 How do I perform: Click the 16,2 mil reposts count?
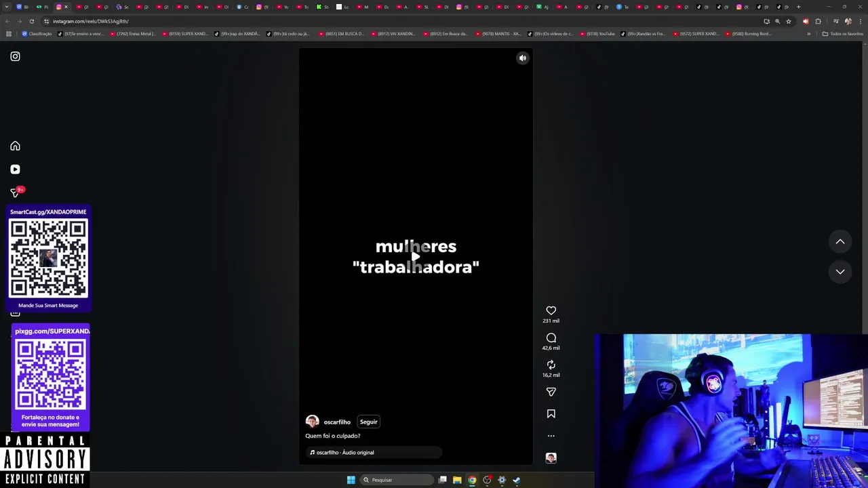551,375
